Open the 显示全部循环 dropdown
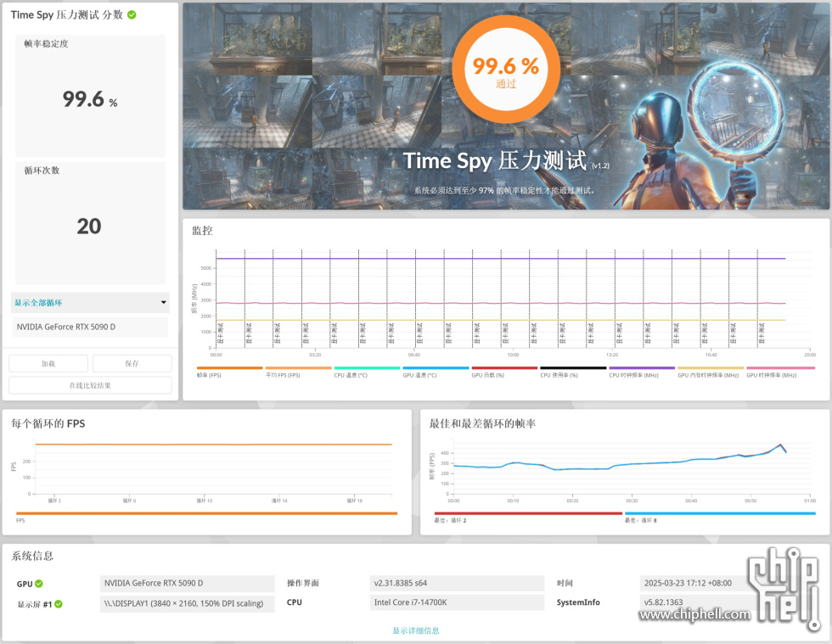 [90, 302]
